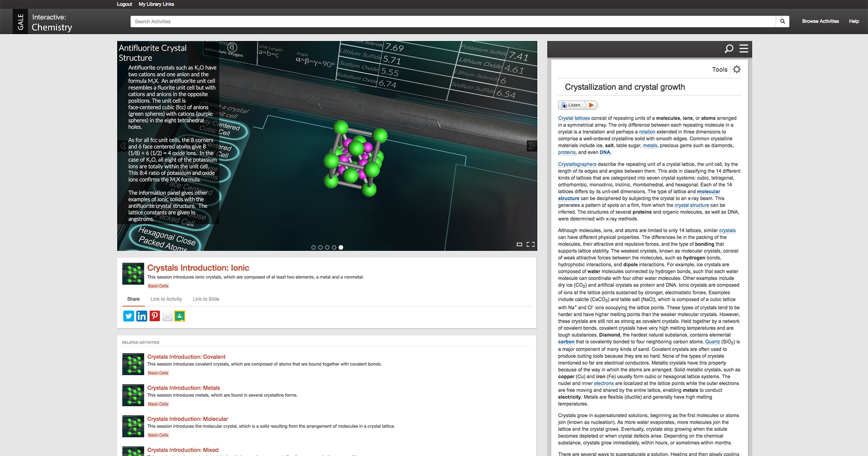Click the crystals link in third paragraph
The height and width of the screenshot is (456, 868).
(x=727, y=230)
